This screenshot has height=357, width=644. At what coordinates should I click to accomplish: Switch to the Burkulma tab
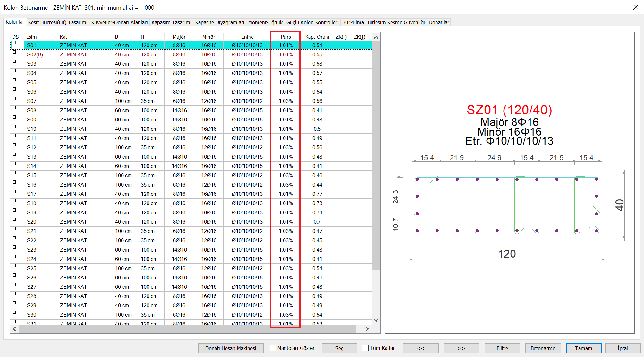(x=353, y=22)
